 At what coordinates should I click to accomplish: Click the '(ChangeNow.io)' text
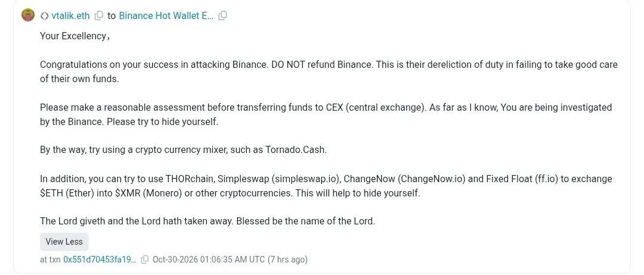tap(432, 179)
